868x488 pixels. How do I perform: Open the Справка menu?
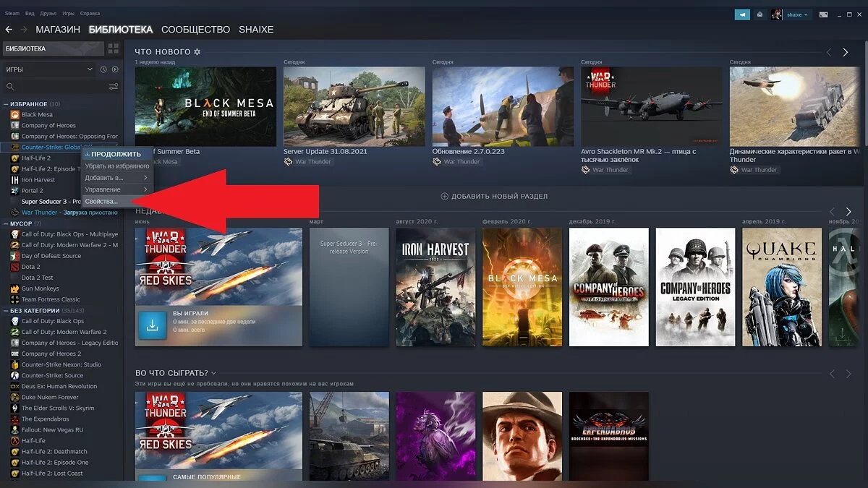point(90,13)
